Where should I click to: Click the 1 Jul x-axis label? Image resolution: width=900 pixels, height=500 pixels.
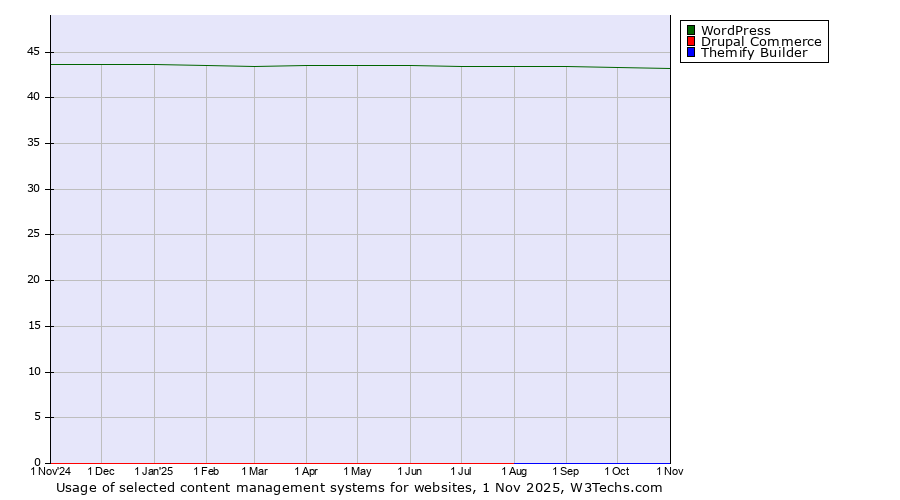point(461,471)
